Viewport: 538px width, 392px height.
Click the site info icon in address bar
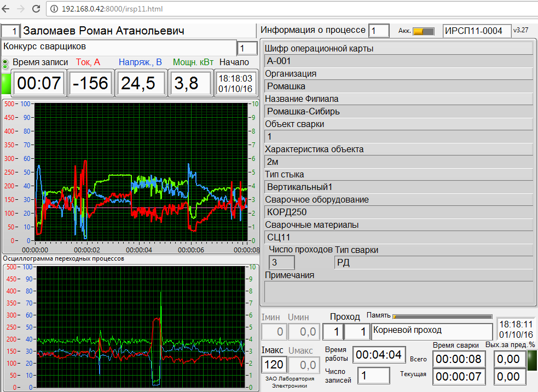tap(54, 9)
